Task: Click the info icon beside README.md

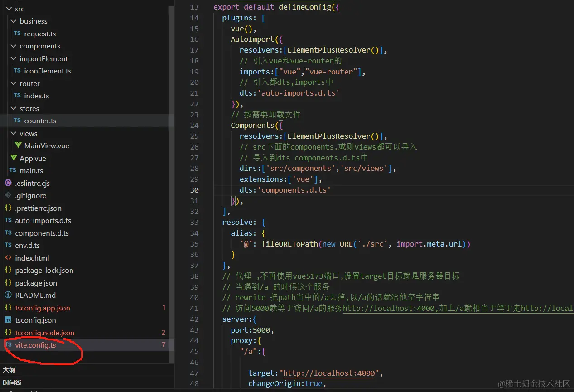Action: coord(8,295)
